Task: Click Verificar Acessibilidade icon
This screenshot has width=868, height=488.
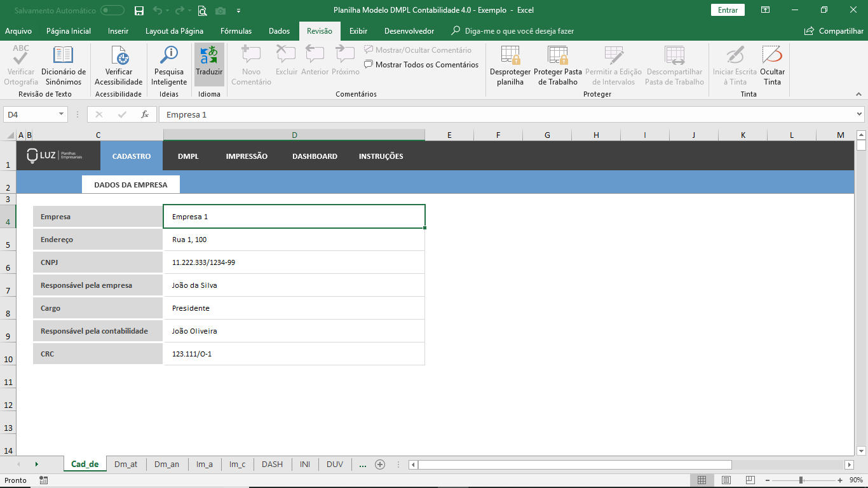Action: click(119, 65)
